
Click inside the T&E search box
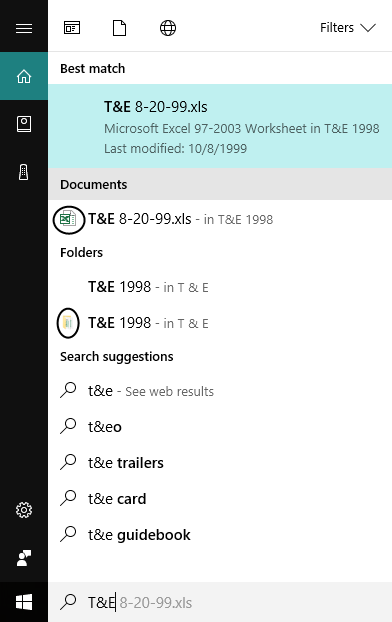pyautogui.click(x=220, y=602)
